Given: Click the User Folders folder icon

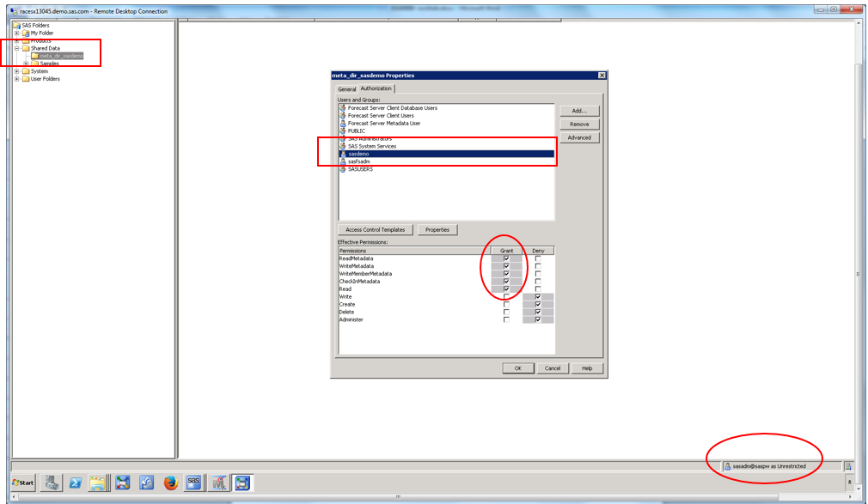Looking at the screenshot, I should tap(26, 79).
